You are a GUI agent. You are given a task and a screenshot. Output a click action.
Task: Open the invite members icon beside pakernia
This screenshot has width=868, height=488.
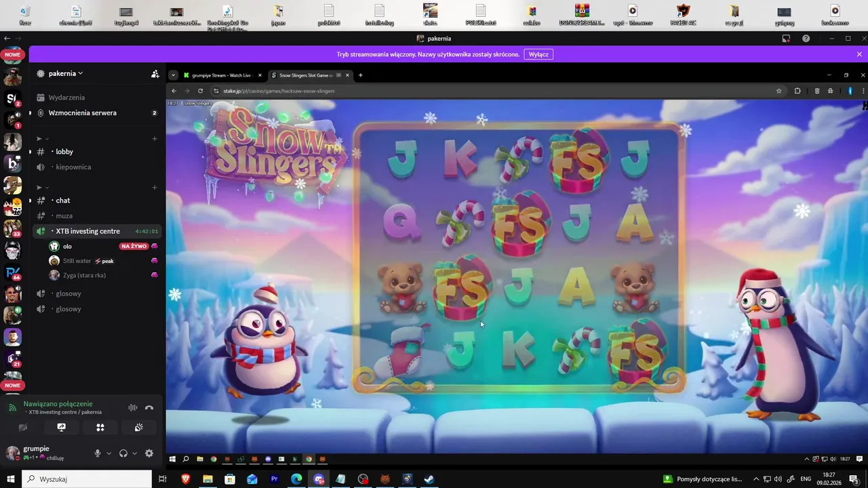[x=155, y=74]
